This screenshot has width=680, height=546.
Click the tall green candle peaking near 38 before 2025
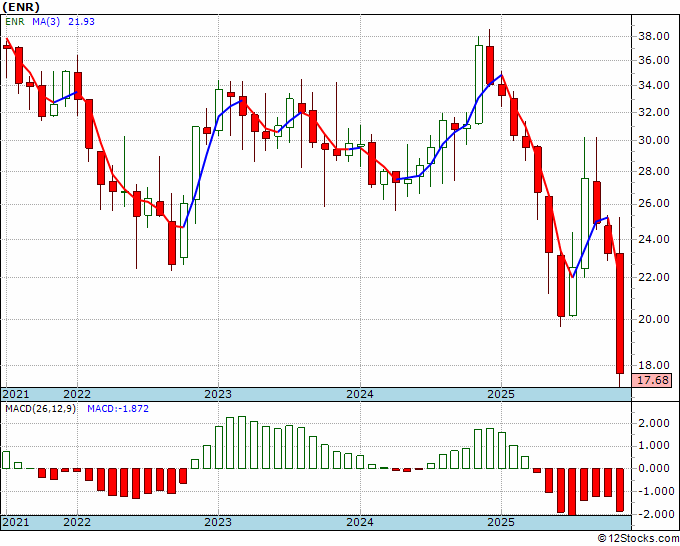click(x=479, y=84)
